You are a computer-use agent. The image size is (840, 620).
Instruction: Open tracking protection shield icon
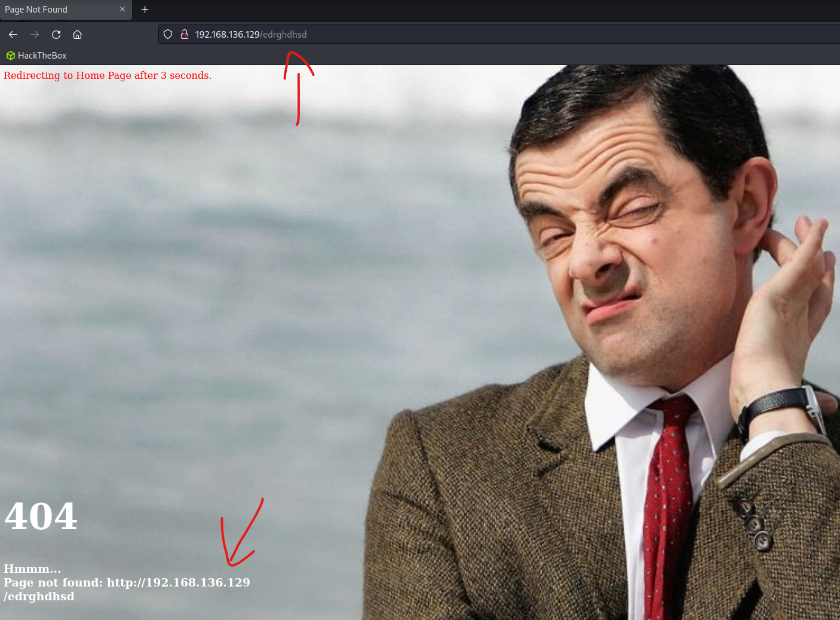168,34
